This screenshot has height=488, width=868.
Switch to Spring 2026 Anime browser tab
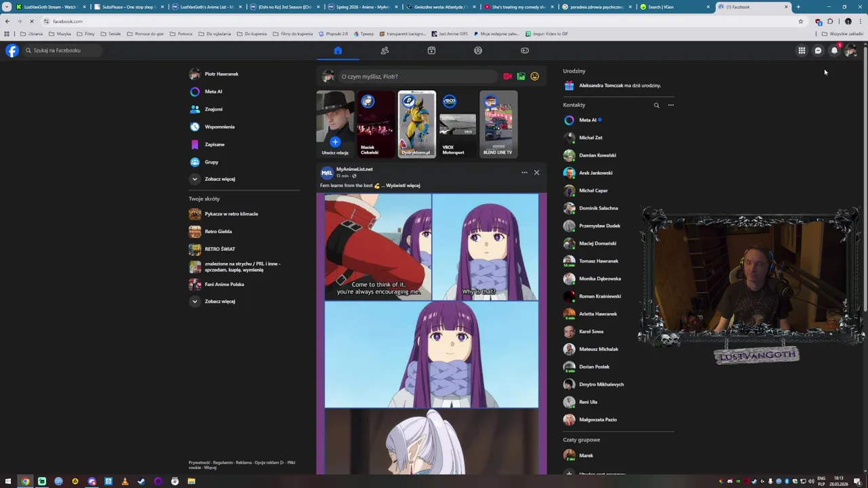(363, 7)
